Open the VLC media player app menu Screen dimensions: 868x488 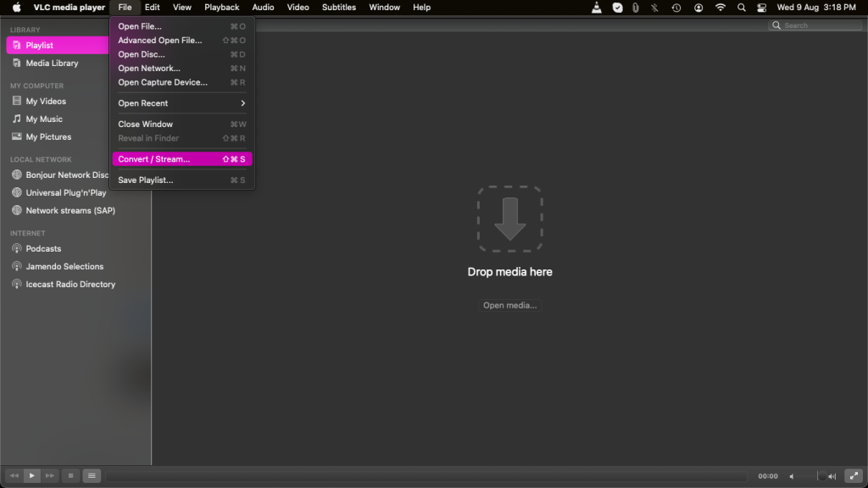[x=70, y=7]
